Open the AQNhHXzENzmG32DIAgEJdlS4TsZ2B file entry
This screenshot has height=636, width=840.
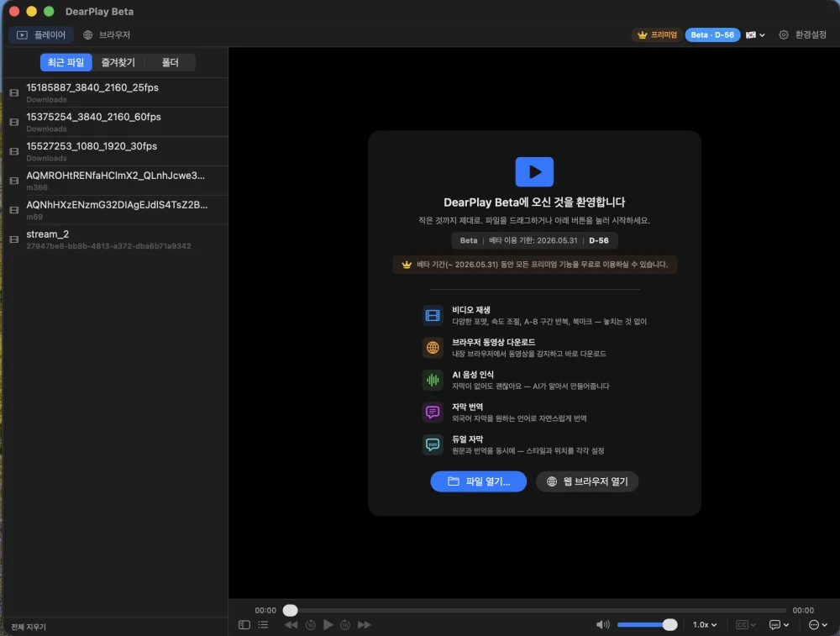115,210
